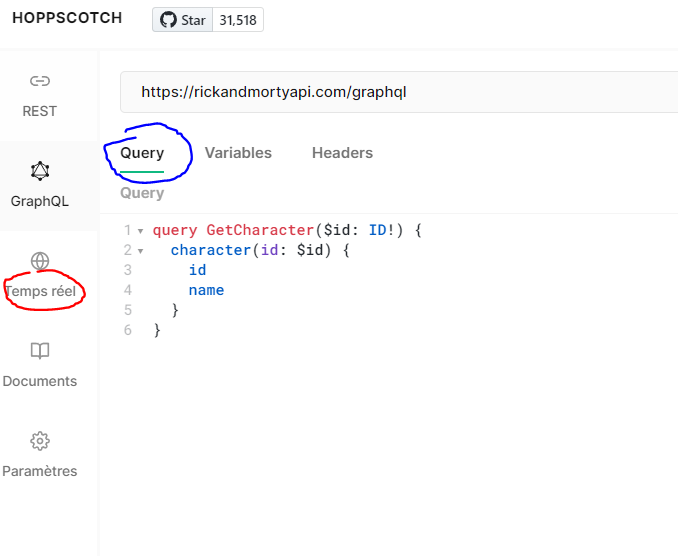Click line number 5 in the gutter
This screenshot has height=556, width=678.
(128, 310)
